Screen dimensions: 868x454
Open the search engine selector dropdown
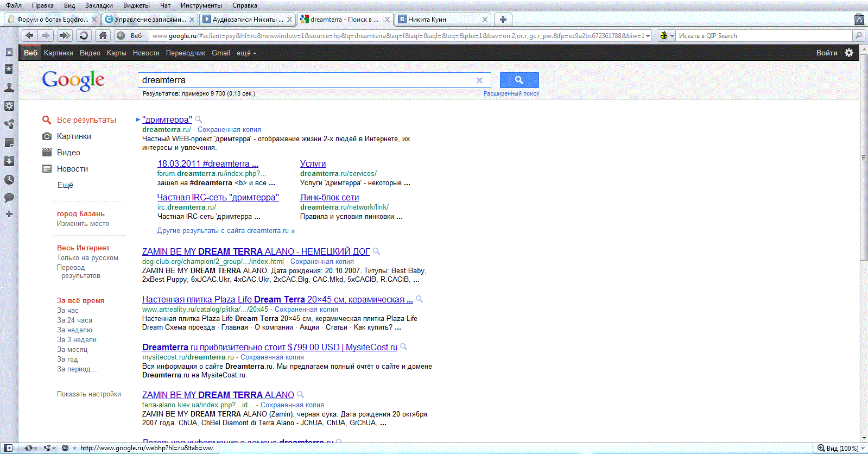667,36
